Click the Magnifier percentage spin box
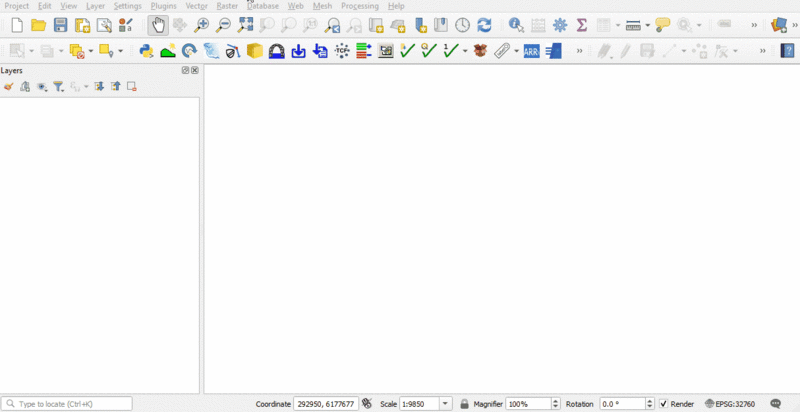The image size is (800, 412). pos(528,404)
